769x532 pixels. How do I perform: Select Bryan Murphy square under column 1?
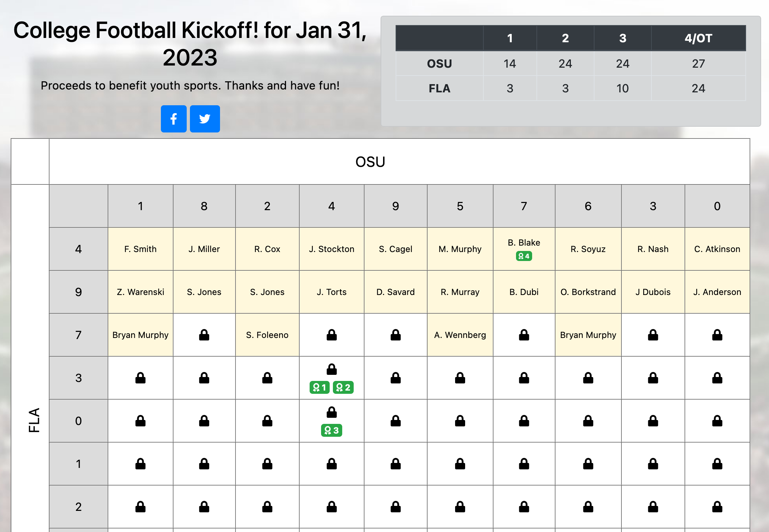[x=140, y=335]
